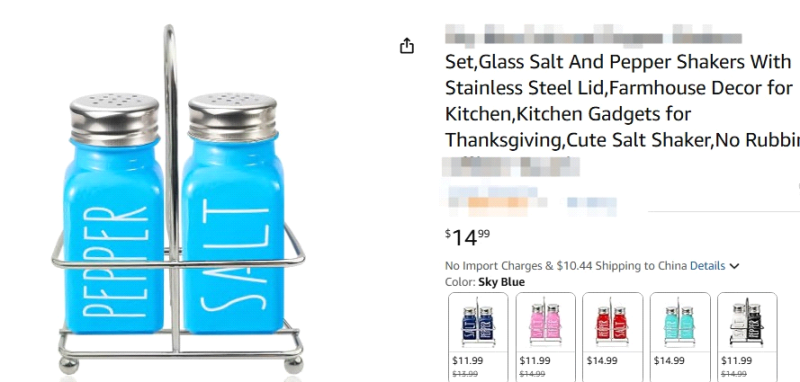The height and width of the screenshot is (382, 800).
Task: Expand the chevron next to Details
Action: point(734,266)
